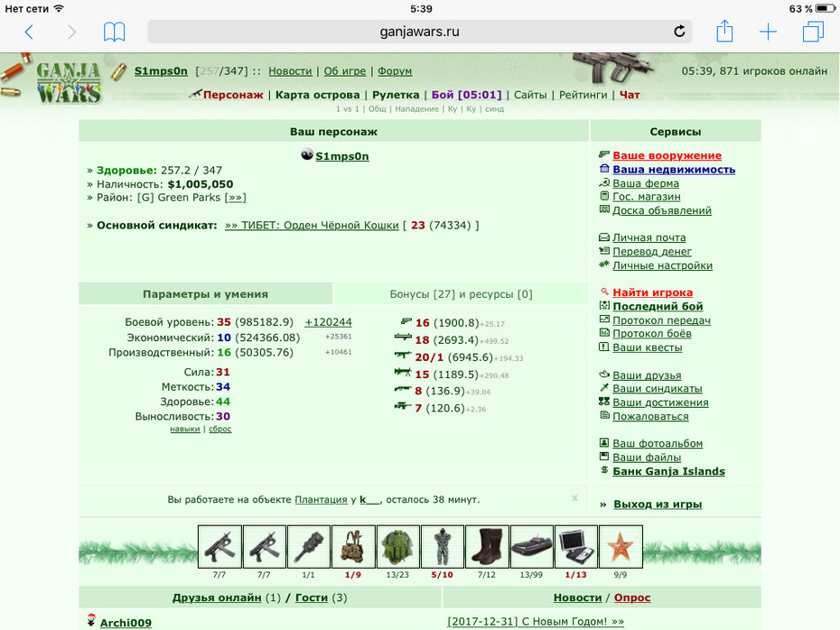This screenshot has width=840, height=630.
Task: Click the +120244 combat experience link
Action: 328,322
